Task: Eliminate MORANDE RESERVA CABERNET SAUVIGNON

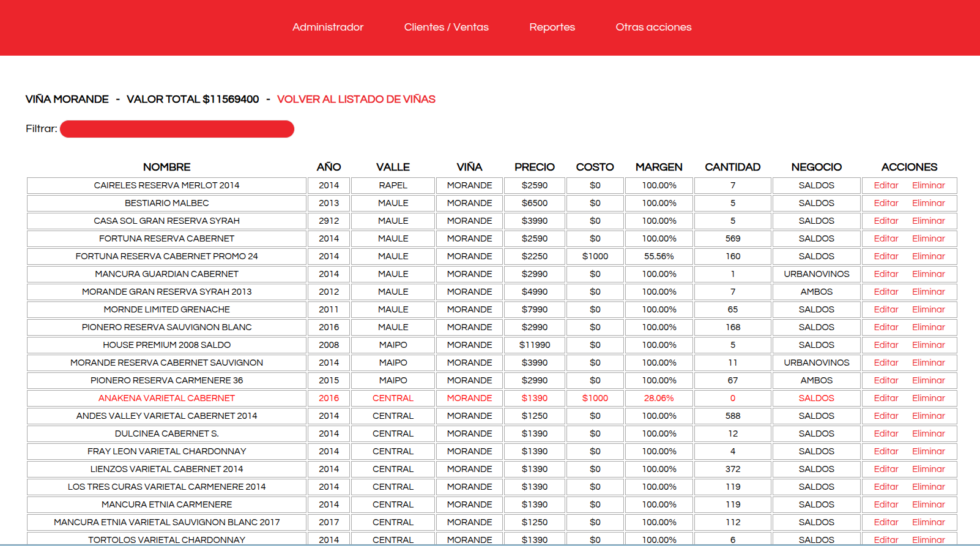Action: pyautogui.click(x=929, y=363)
